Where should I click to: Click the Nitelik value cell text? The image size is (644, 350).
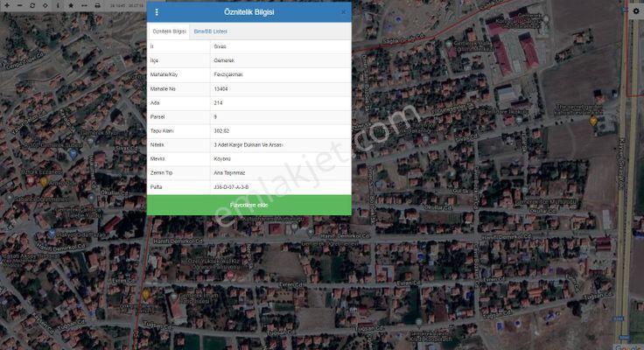(248, 143)
